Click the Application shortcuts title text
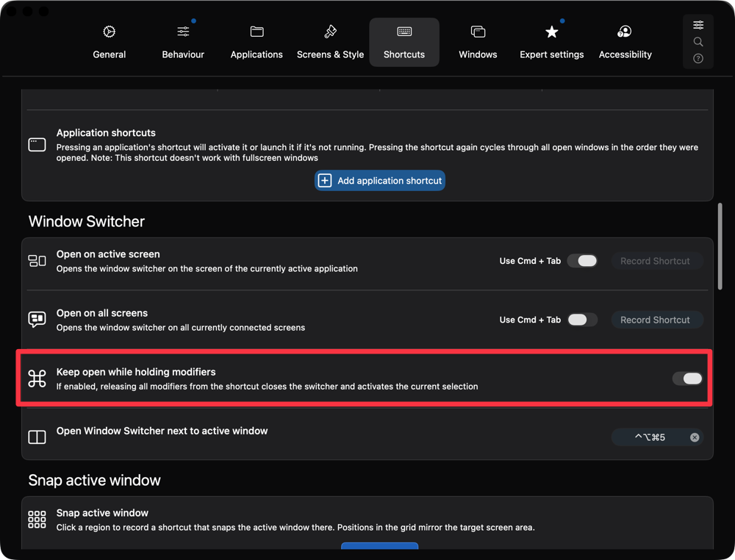The width and height of the screenshot is (735, 560). (106, 132)
